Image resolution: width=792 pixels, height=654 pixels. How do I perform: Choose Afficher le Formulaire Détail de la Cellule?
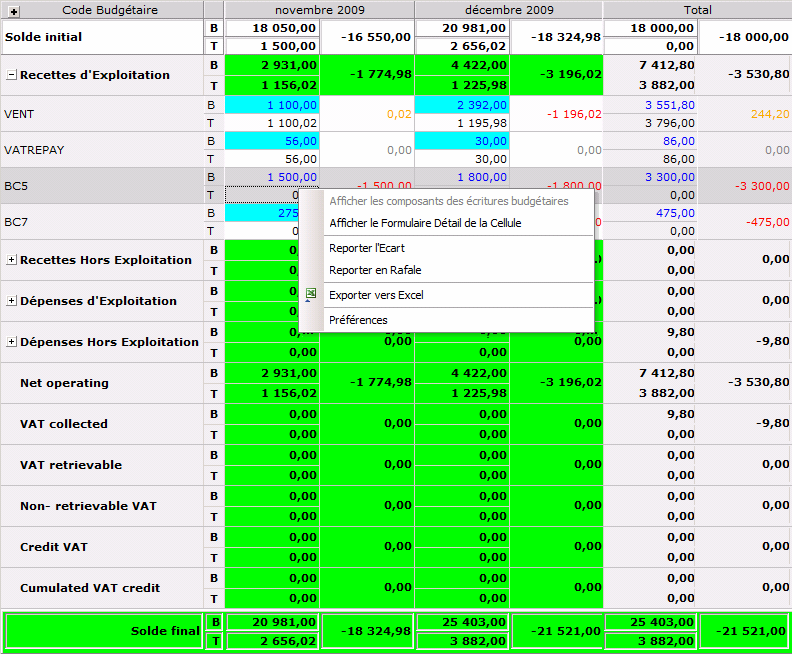[425, 223]
